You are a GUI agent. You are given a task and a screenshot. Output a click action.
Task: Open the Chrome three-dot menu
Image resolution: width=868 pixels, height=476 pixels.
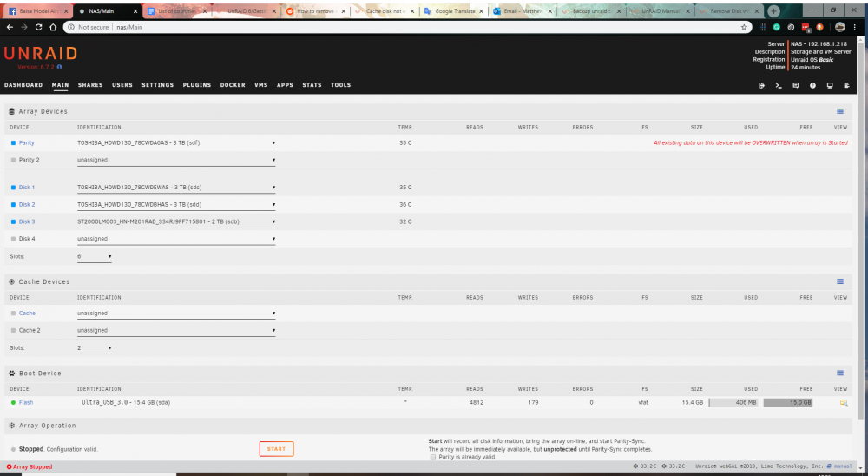(855, 27)
